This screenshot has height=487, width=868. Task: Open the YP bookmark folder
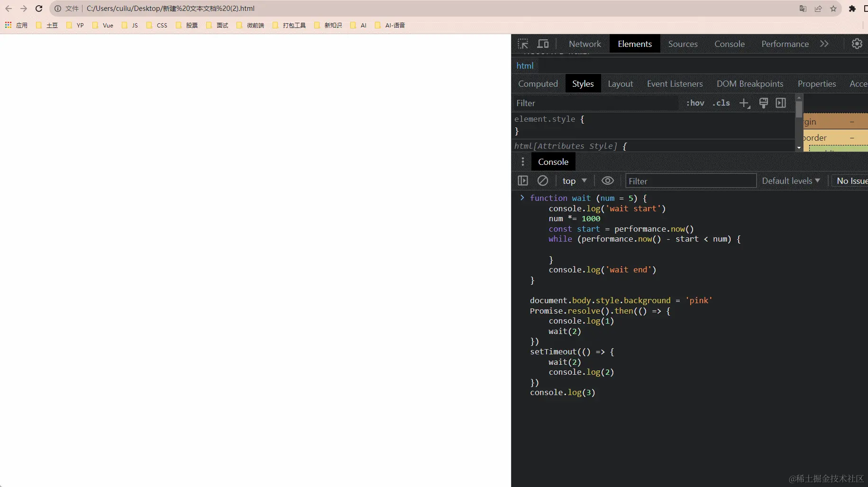coord(75,25)
